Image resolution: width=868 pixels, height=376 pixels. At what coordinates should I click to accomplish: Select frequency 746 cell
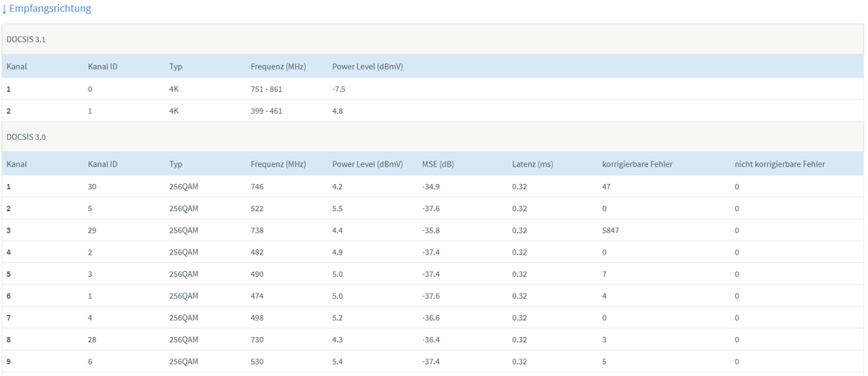pyautogui.click(x=257, y=187)
